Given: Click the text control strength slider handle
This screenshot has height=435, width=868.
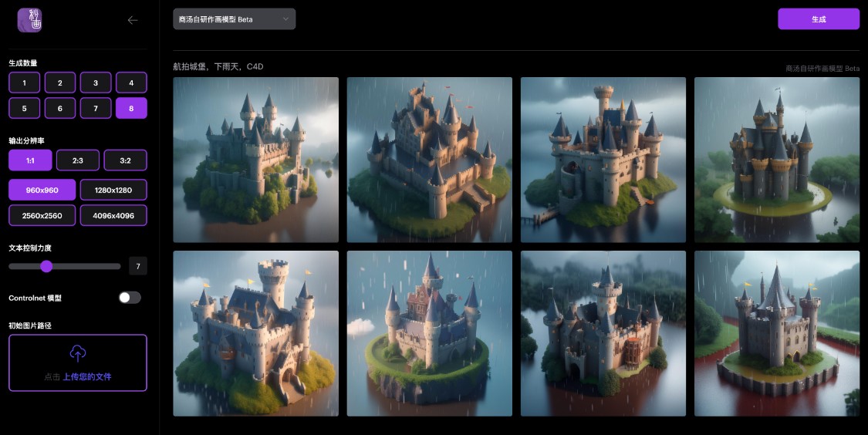Looking at the screenshot, I should pos(46,266).
